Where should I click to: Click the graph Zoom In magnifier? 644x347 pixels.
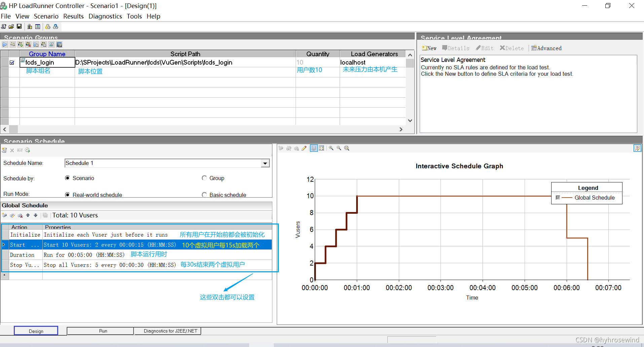tap(331, 148)
